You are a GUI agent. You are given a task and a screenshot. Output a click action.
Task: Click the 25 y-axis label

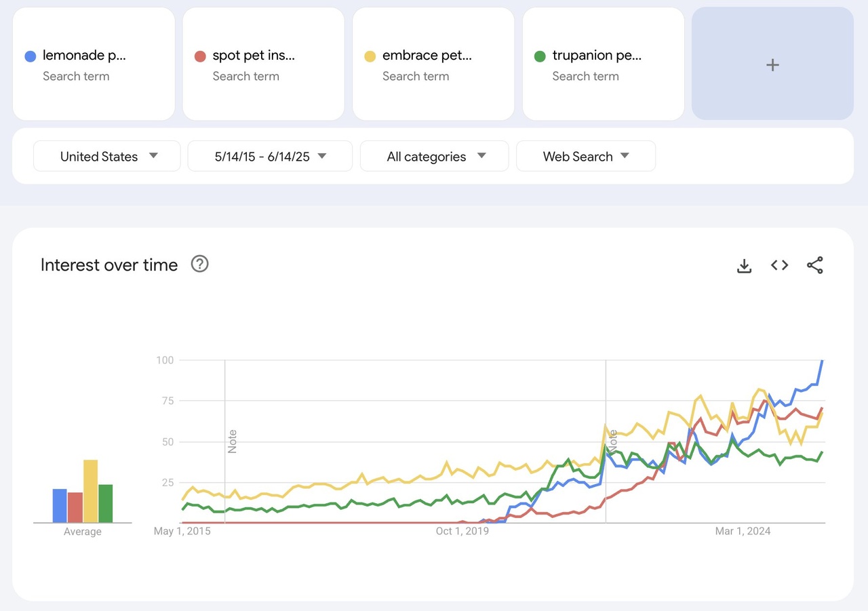coord(168,482)
